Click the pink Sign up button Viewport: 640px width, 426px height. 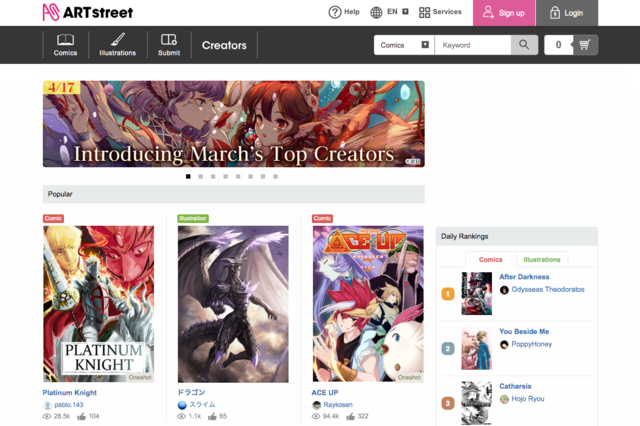pos(504,13)
